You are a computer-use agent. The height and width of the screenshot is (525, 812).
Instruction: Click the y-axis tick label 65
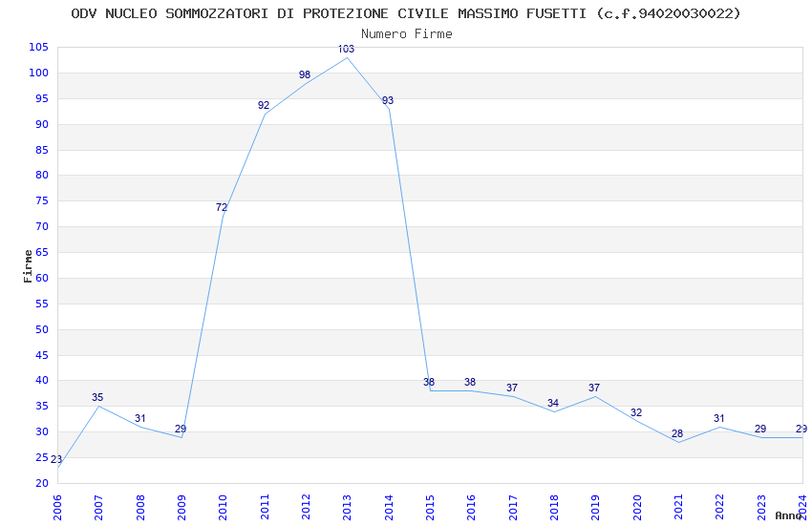41,252
